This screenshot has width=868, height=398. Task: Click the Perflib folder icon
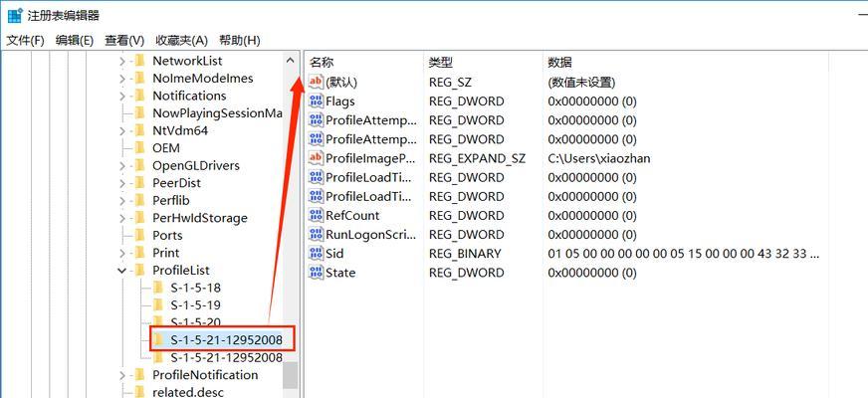click(x=139, y=200)
